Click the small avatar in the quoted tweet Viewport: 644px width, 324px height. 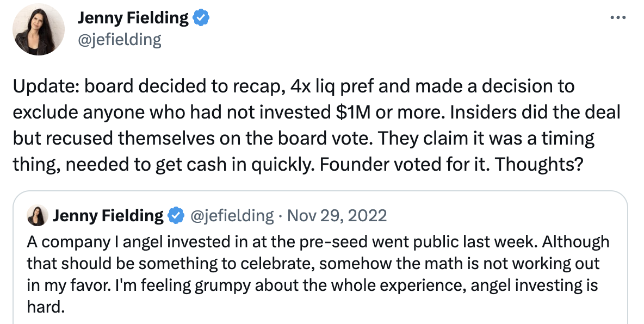pyautogui.click(x=38, y=216)
